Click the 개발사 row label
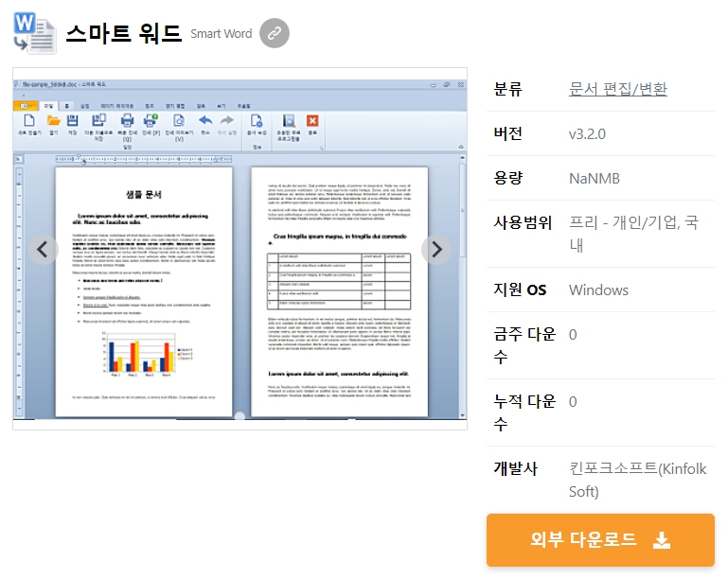This screenshot has height=579, width=728. (515, 468)
